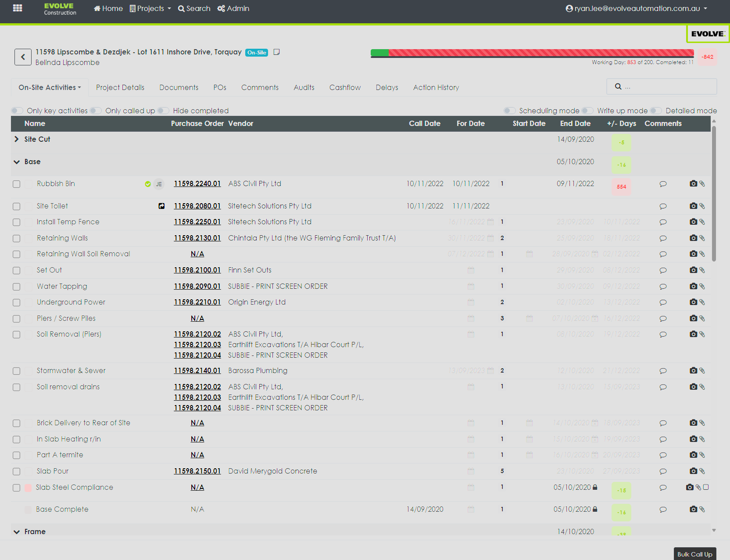Open camera icon for Slab Pour row
Screen dimensions: 730x560
click(693, 471)
